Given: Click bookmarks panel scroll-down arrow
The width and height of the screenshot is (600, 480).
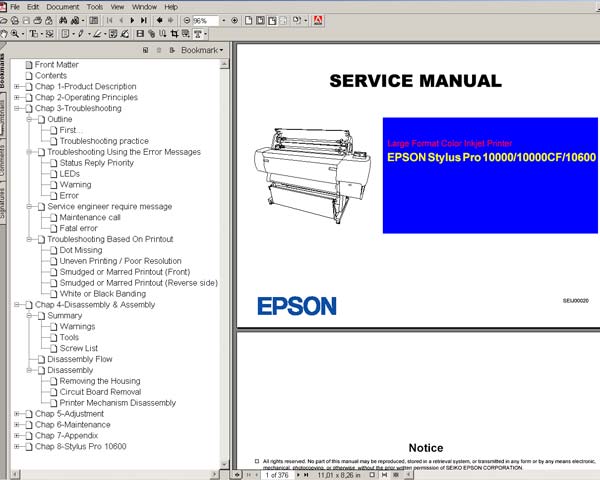Looking at the screenshot, I should tap(225, 464).
